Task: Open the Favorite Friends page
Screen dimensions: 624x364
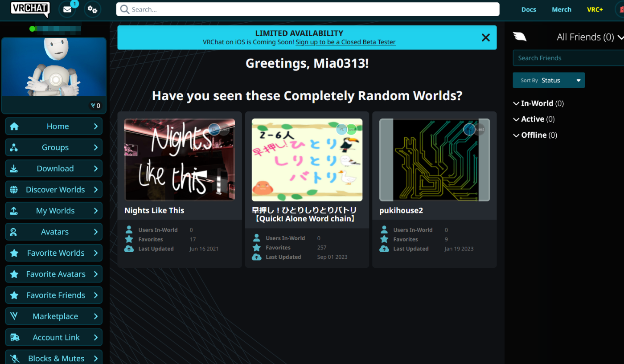Action: pos(54,295)
